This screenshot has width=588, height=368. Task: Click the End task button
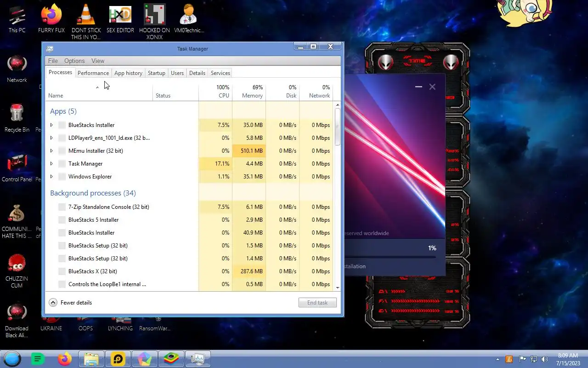pos(317,303)
